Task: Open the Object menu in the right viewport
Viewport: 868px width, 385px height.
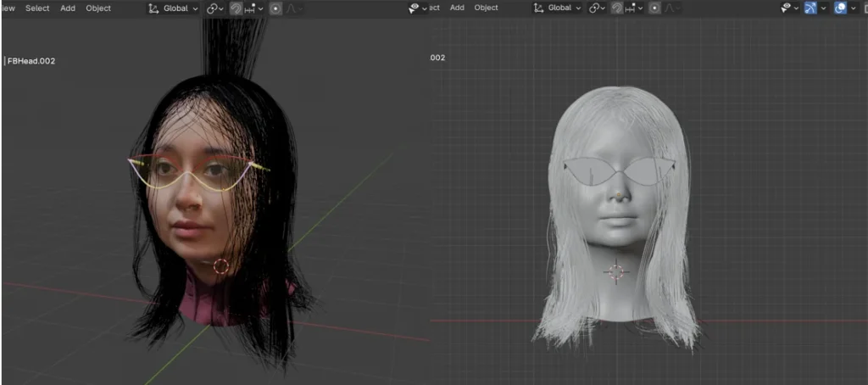Action: (486, 8)
